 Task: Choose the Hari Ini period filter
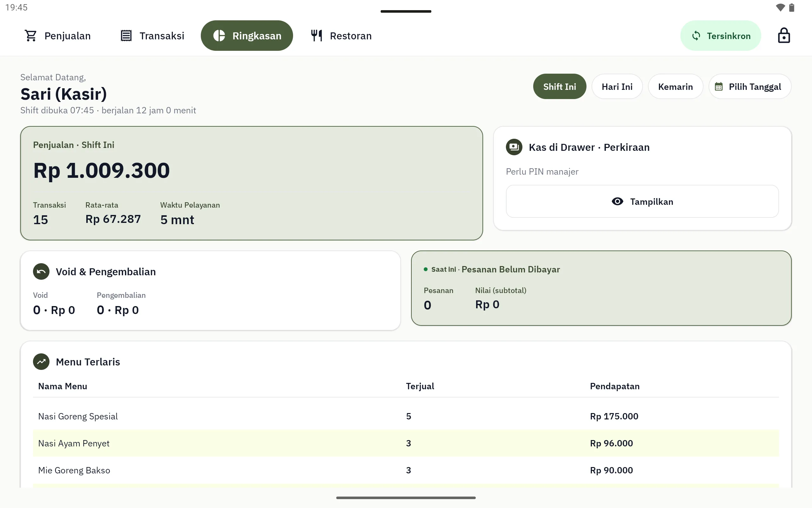coord(617,87)
